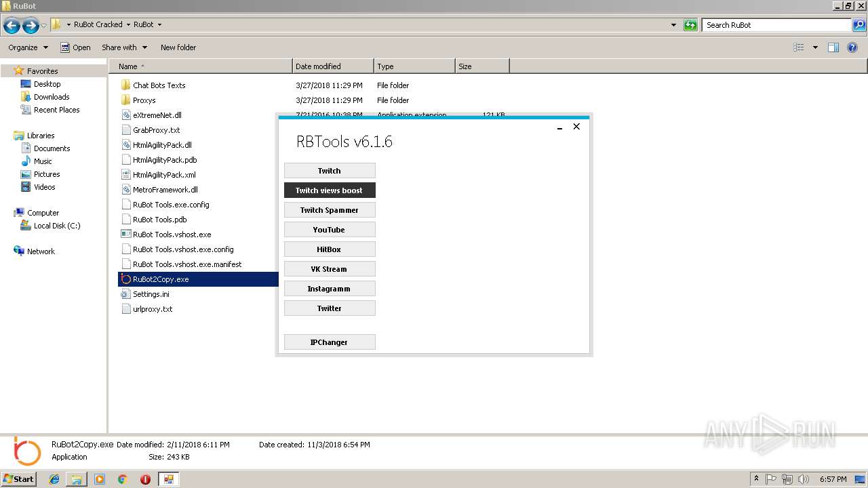Open Local Disk (C:)
Screen dimensions: 868x488
57,226
